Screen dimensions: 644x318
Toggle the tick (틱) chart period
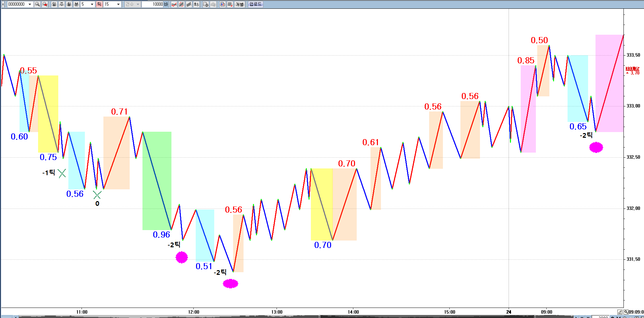pos(99,4)
